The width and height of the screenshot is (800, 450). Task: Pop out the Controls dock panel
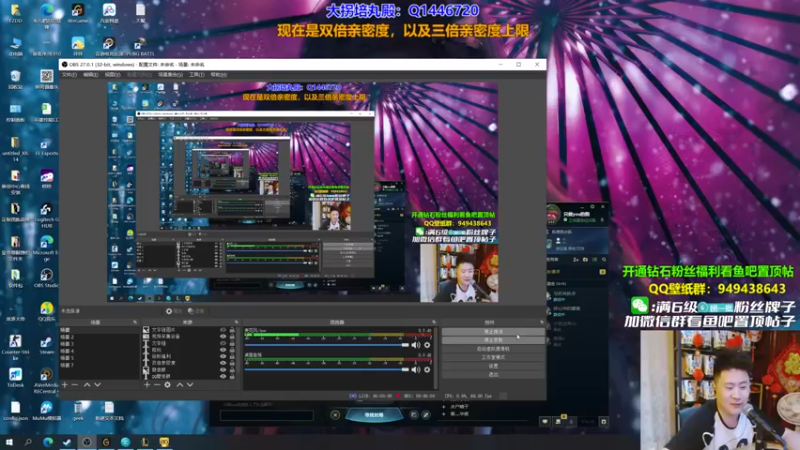click(x=541, y=322)
